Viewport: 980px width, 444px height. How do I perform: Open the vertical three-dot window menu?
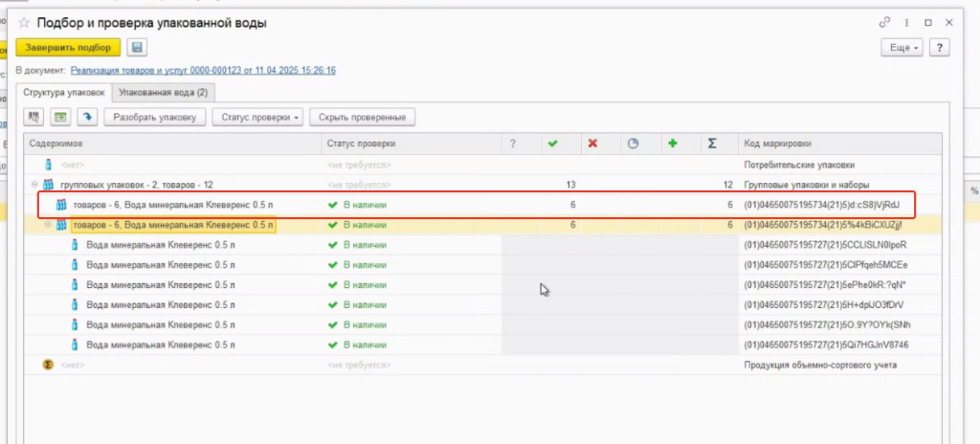pyautogui.click(x=905, y=22)
